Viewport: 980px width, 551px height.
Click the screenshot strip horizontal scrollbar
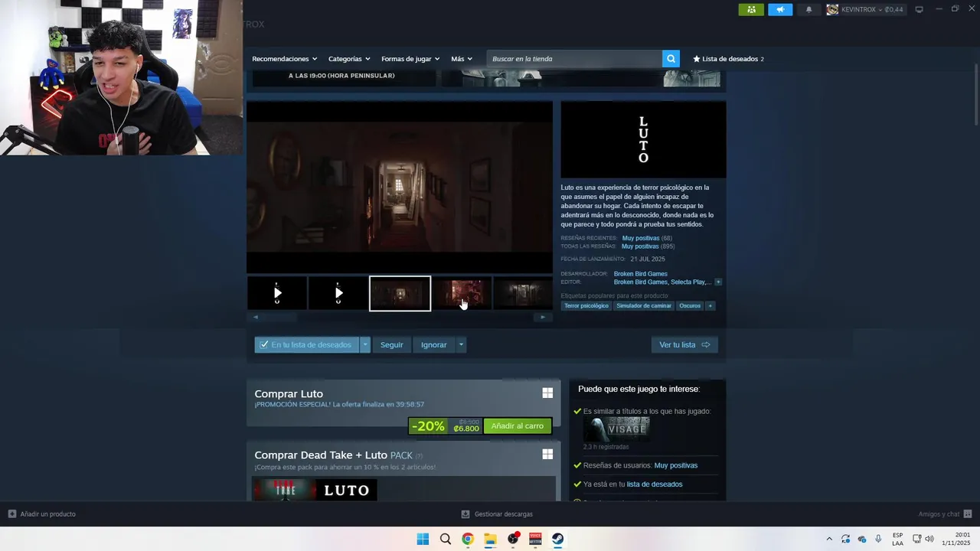[x=399, y=317]
